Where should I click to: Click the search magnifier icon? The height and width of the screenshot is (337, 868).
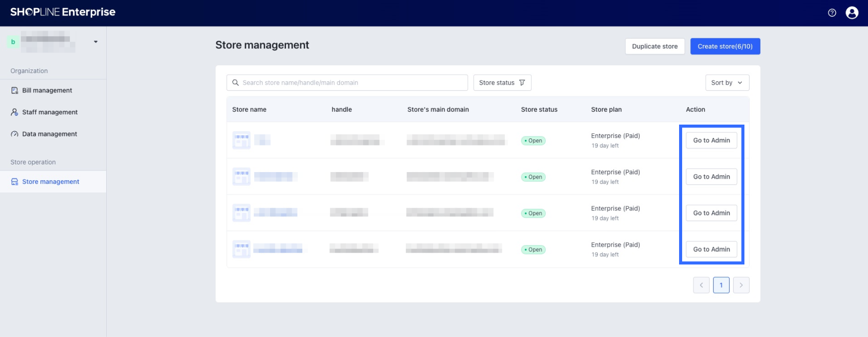[235, 83]
